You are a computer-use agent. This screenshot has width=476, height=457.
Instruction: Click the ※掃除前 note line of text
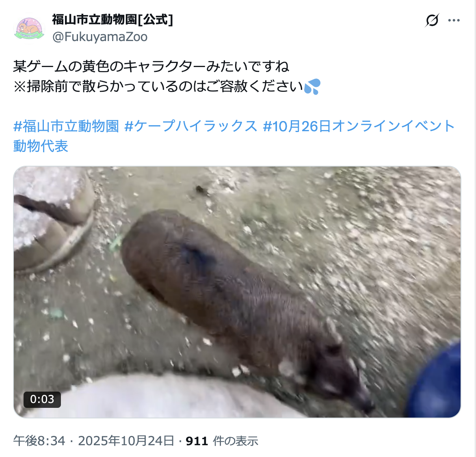click(x=158, y=87)
